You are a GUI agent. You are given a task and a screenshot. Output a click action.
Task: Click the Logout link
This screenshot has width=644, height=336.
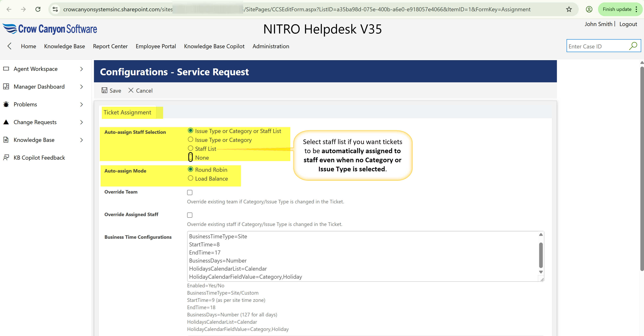(x=628, y=24)
